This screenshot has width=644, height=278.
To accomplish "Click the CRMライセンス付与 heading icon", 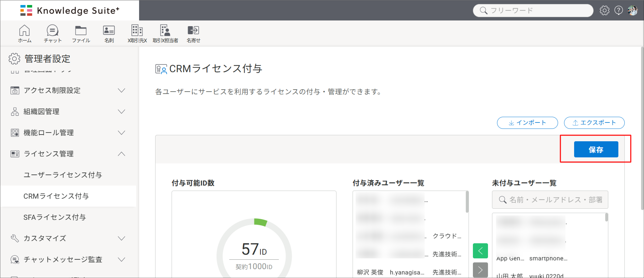I will coord(161,69).
